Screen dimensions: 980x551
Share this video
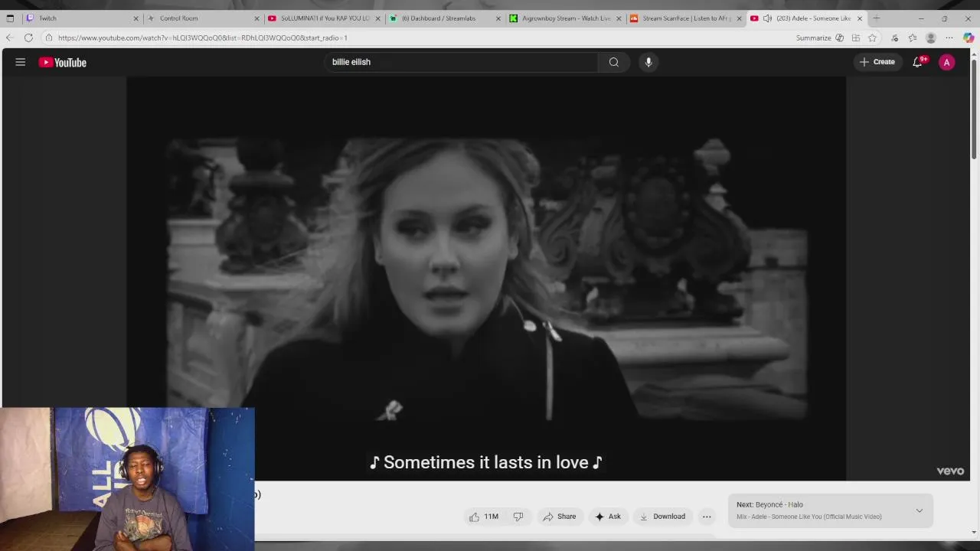click(x=560, y=517)
